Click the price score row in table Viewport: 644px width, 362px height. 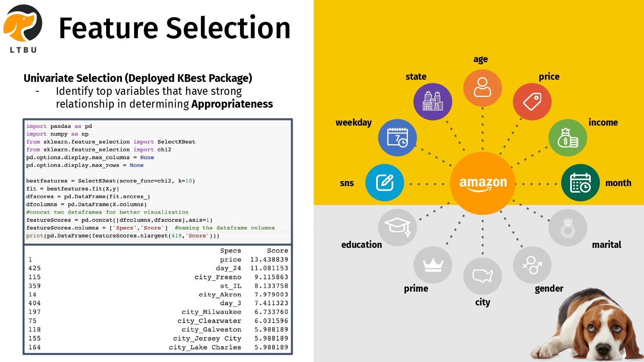pos(158,259)
